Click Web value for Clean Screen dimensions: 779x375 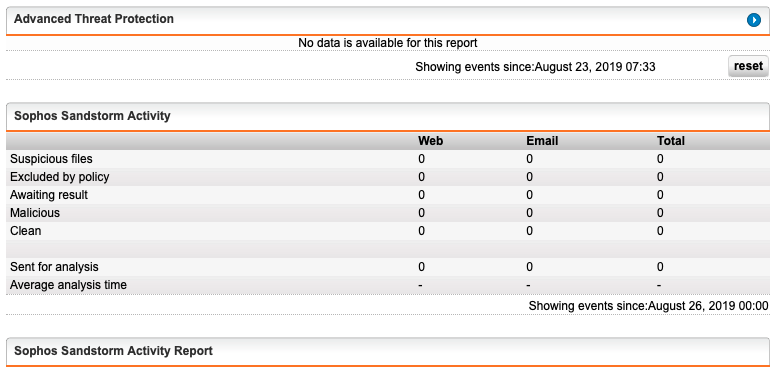click(421, 231)
